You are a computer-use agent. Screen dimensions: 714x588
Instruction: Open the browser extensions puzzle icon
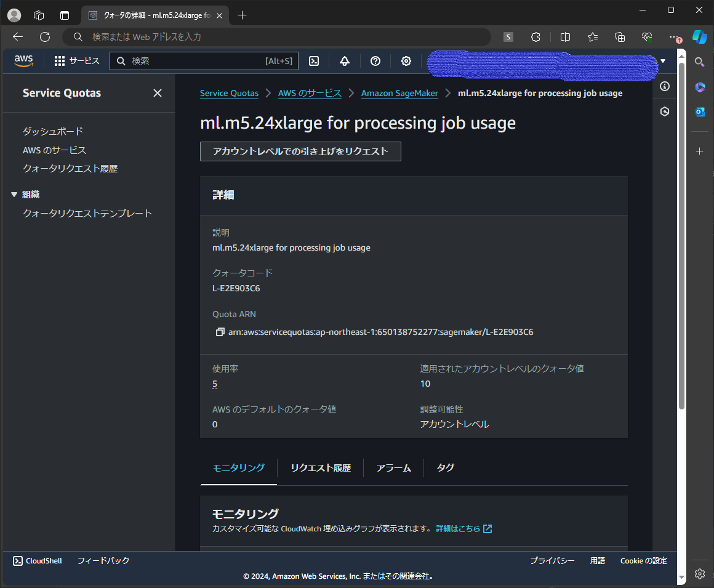point(536,37)
